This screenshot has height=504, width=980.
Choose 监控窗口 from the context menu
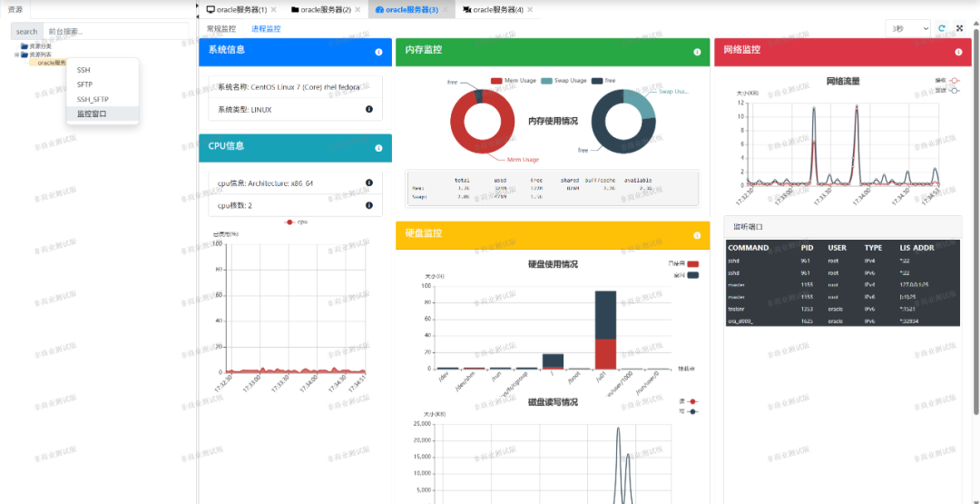(x=103, y=114)
